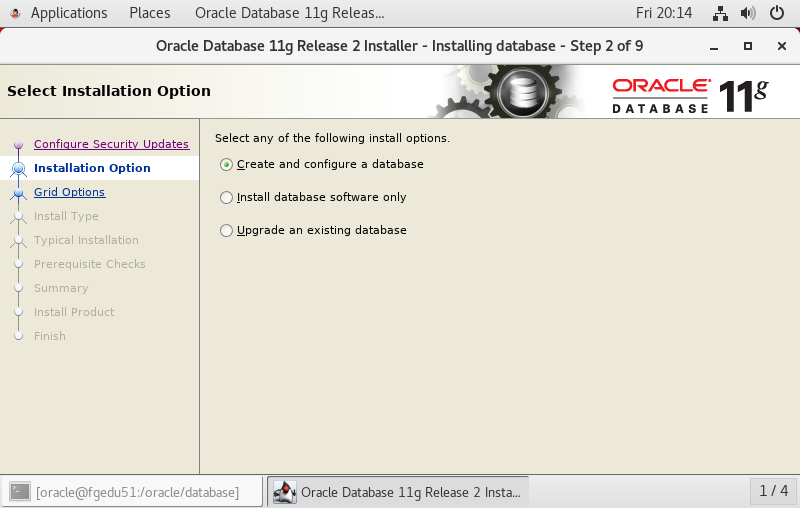The height and width of the screenshot is (508, 800).
Task: Click the Summary step label
Action: pyautogui.click(x=61, y=288)
